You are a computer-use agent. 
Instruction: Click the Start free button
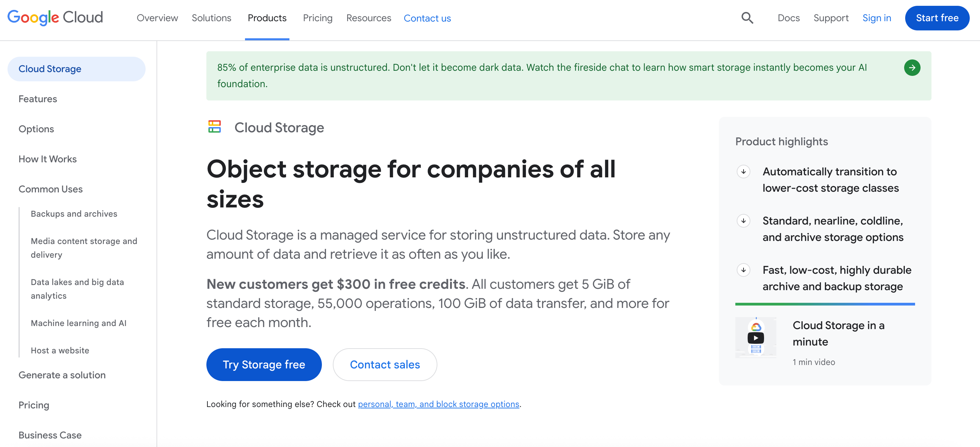(937, 18)
